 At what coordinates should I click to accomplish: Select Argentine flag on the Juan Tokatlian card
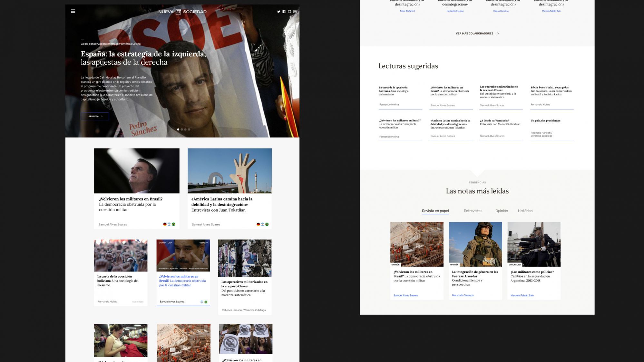[x=262, y=224]
